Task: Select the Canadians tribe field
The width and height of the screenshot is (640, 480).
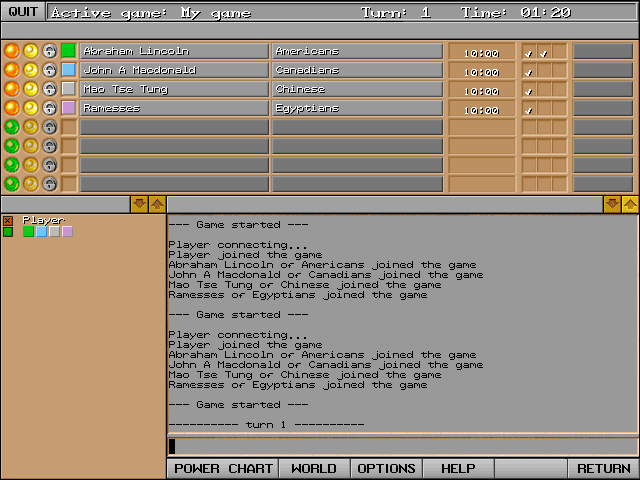Action: [x=357, y=70]
